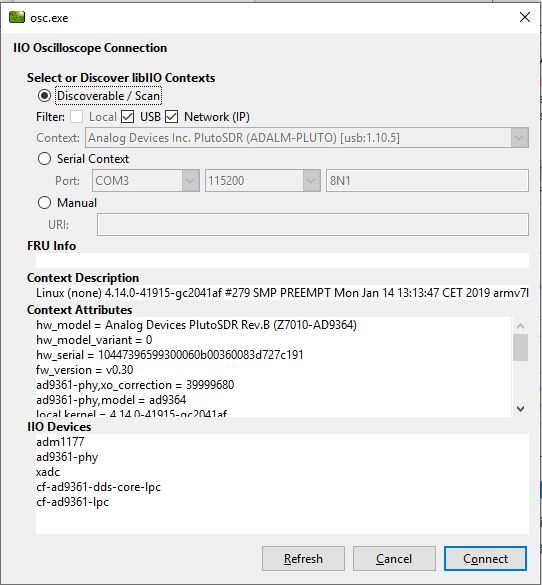542x585 pixels.
Task: Click the 8N1 serial settings field
Action: pos(427,181)
